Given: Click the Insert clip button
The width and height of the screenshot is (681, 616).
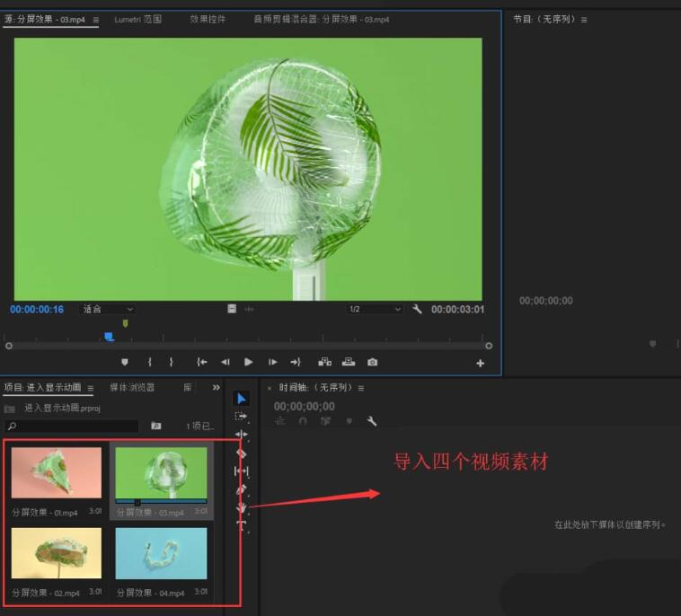Looking at the screenshot, I should pyautogui.click(x=324, y=362).
